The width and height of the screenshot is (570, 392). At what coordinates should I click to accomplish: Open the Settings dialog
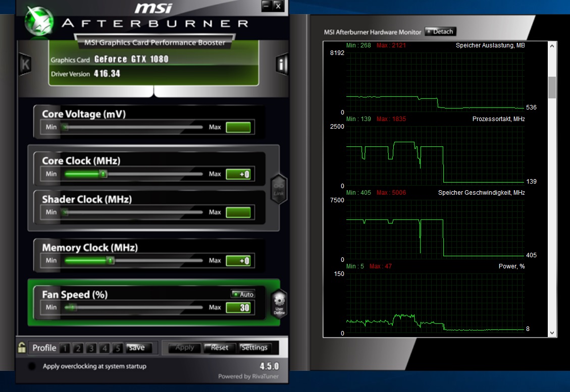click(254, 348)
